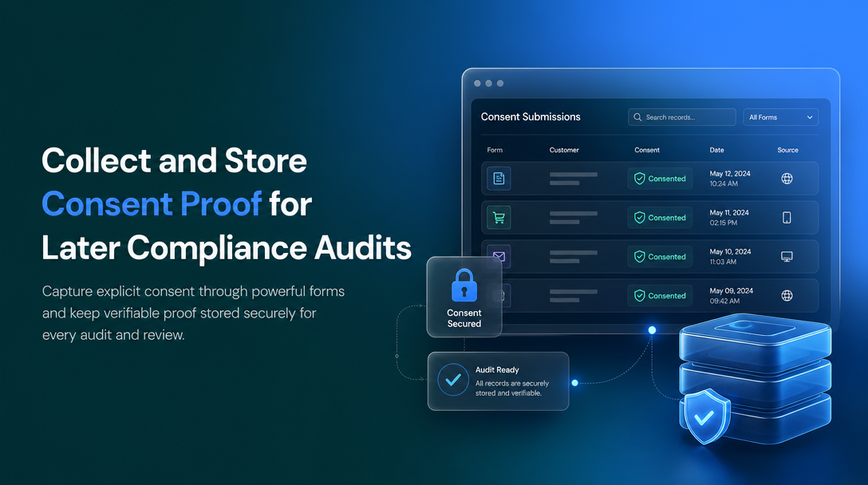
Task: Click the customer placeholder in the May 12 row
Action: (574, 178)
